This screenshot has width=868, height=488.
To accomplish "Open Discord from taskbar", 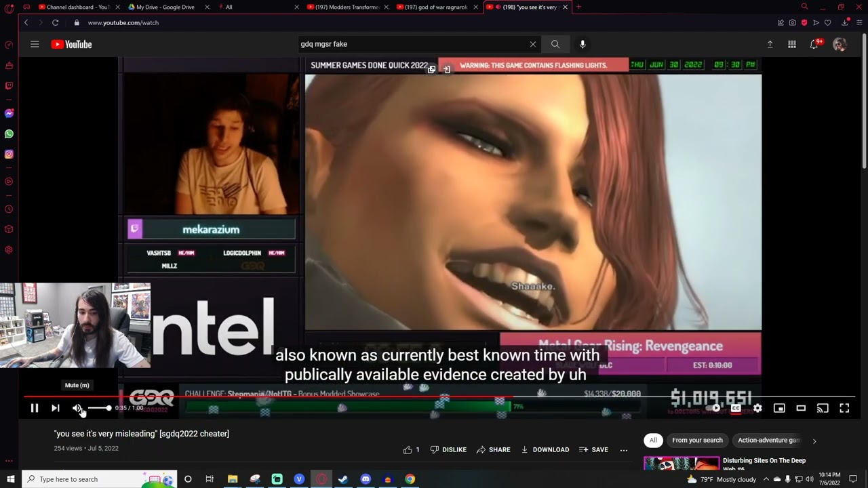I will coord(366,479).
